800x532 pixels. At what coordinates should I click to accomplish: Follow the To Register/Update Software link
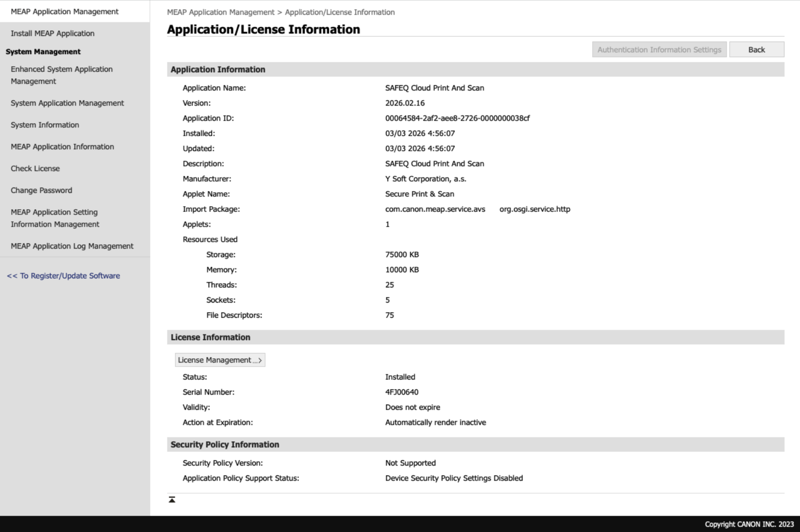(x=63, y=276)
